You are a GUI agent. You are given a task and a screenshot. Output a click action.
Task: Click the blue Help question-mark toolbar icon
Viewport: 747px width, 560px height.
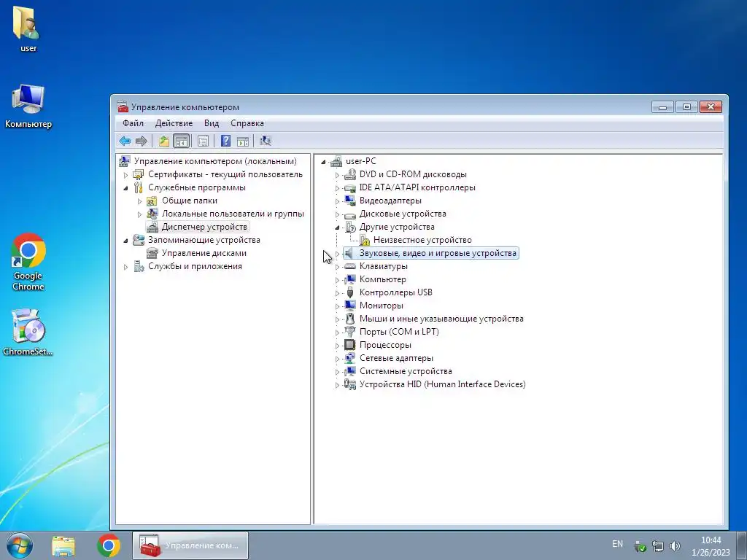(226, 141)
